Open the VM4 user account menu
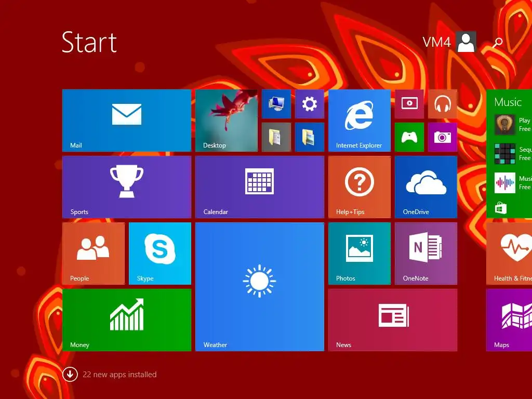532x399 pixels. pos(449,42)
